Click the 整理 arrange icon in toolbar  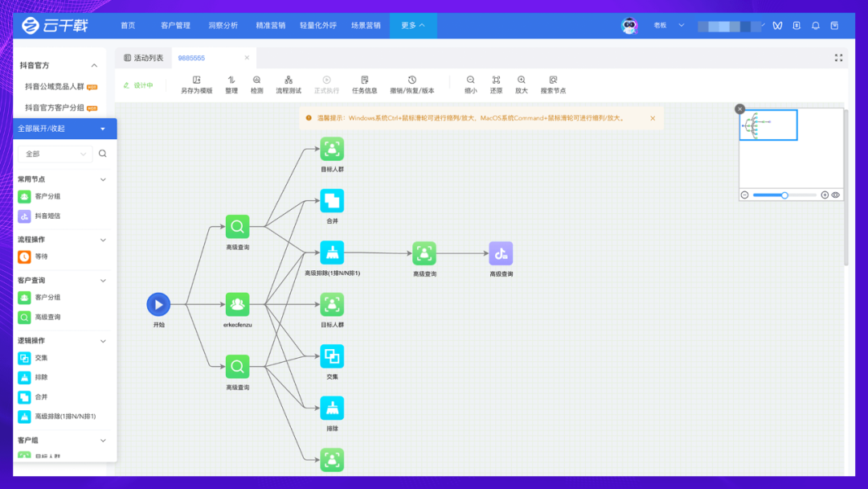(x=231, y=80)
